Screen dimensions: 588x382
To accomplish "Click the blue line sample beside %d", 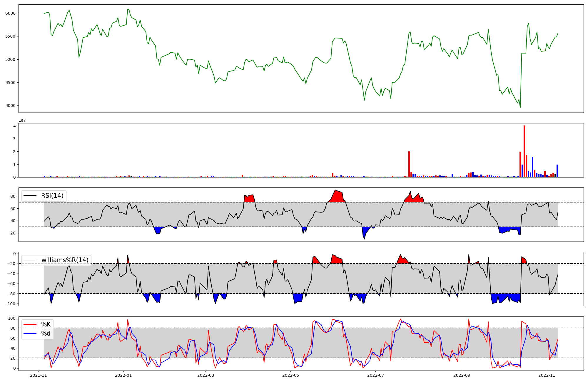I will coord(30,334).
